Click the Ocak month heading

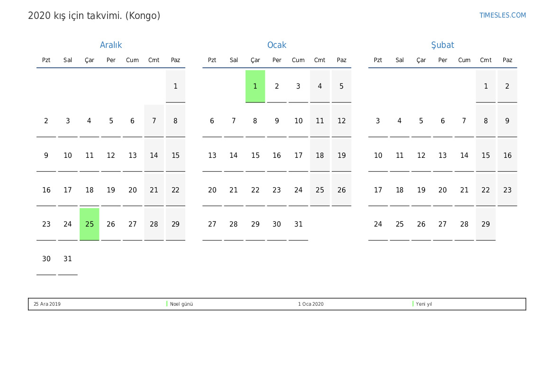pos(277,45)
